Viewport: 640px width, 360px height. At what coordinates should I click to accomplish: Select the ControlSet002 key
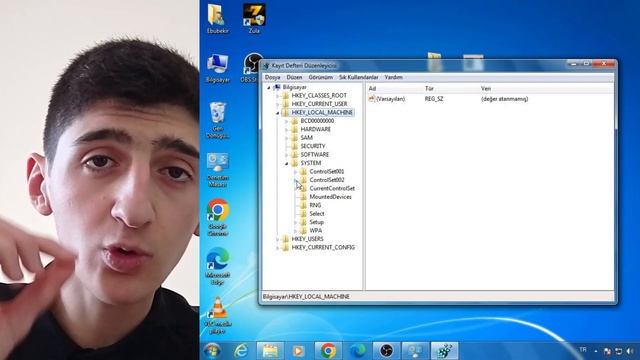[x=327, y=180]
